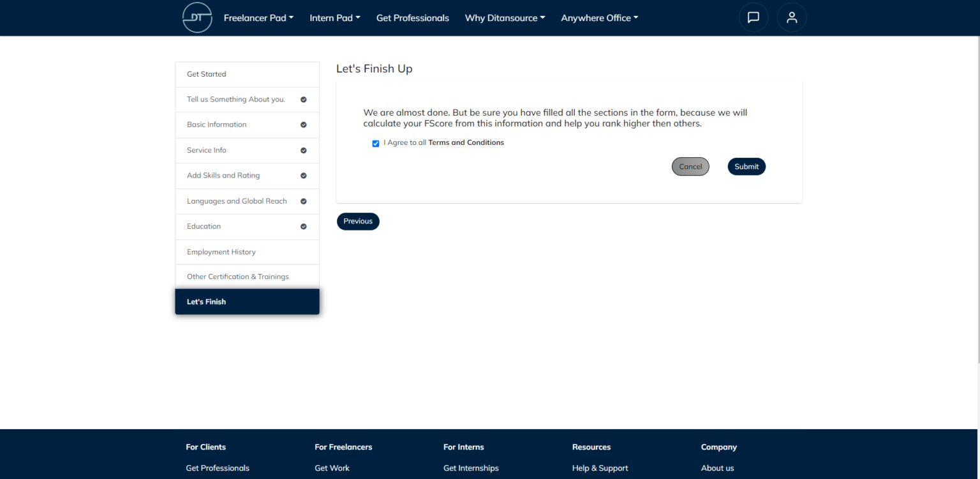This screenshot has width=980, height=479.
Task: Select the Employment History step in the sidebar
Action: point(221,252)
